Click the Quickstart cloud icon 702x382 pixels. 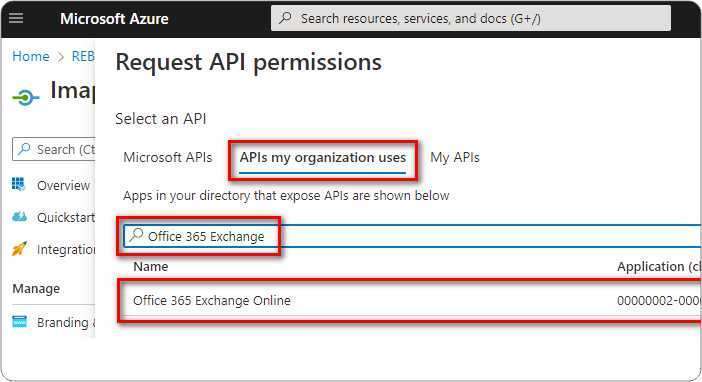[19, 217]
